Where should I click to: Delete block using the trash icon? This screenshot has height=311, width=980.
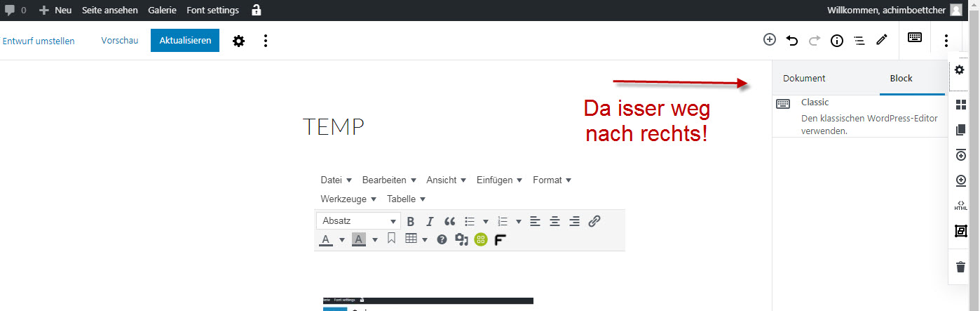click(x=960, y=267)
